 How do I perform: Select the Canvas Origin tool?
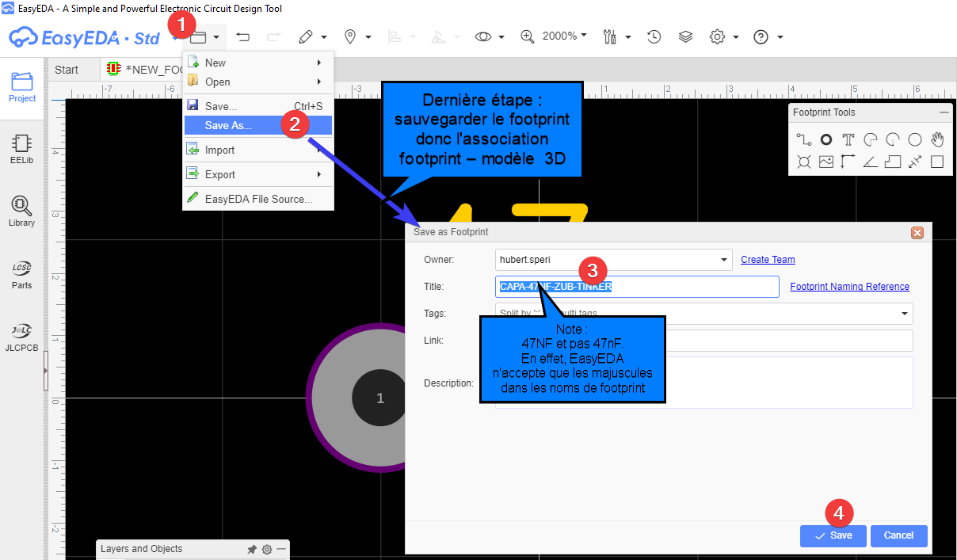848,162
